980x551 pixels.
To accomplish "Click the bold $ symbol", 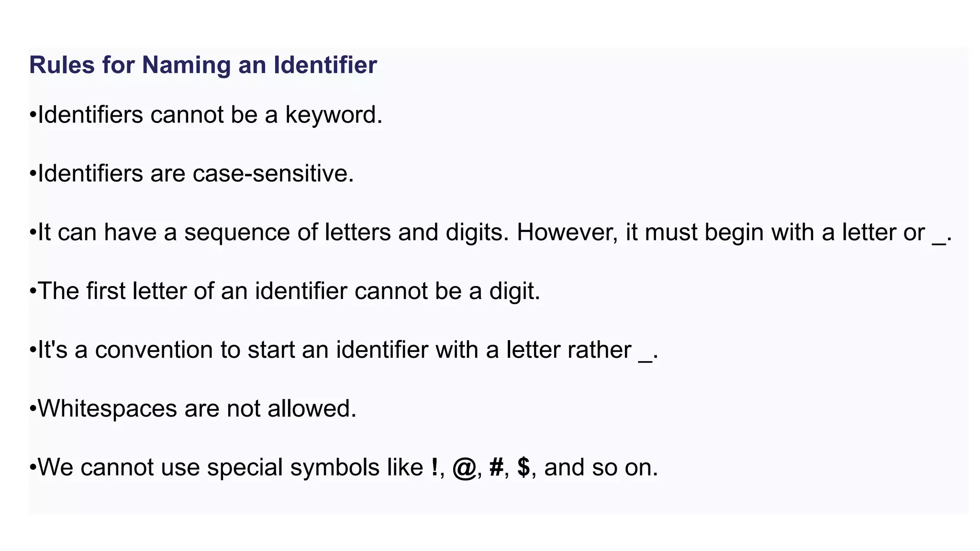I will [x=524, y=467].
